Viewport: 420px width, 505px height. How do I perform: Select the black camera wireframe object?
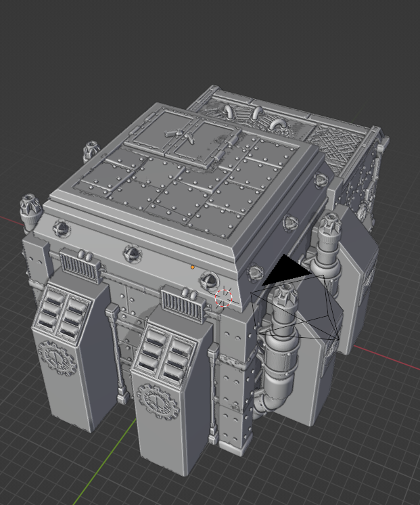[296, 299]
